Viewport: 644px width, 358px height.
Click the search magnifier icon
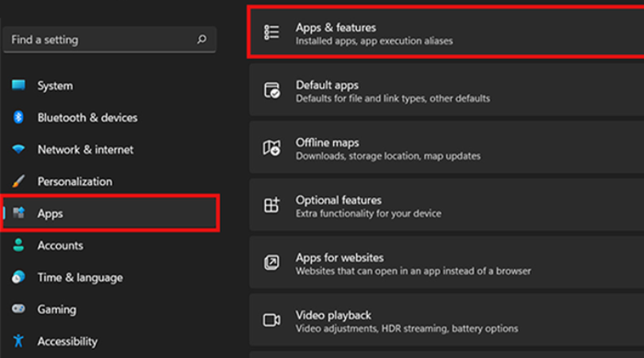click(201, 39)
